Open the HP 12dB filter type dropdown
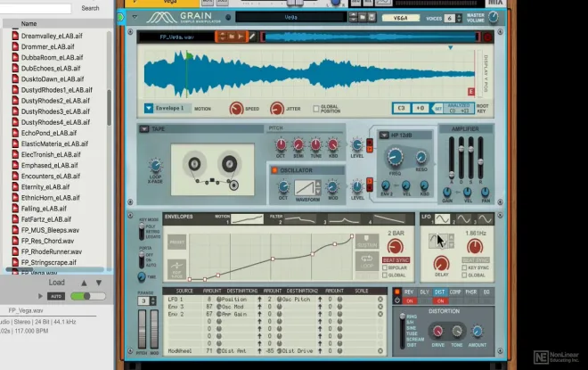The image size is (588, 370). [x=384, y=136]
